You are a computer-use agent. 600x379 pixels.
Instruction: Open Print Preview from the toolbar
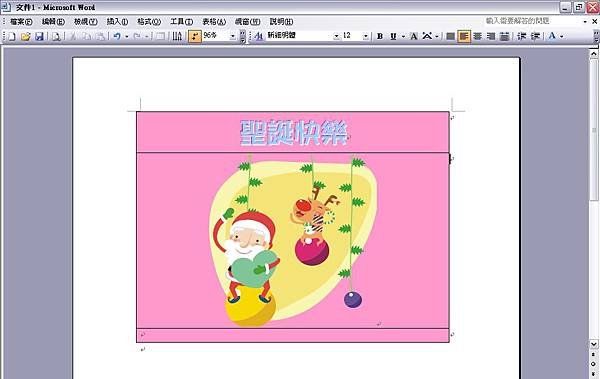(56, 36)
